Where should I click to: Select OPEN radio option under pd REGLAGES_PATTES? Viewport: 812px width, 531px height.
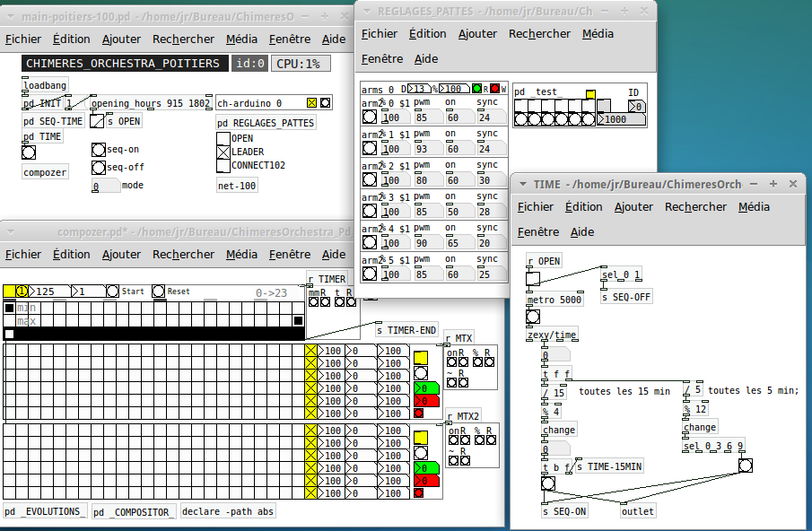tap(223, 139)
